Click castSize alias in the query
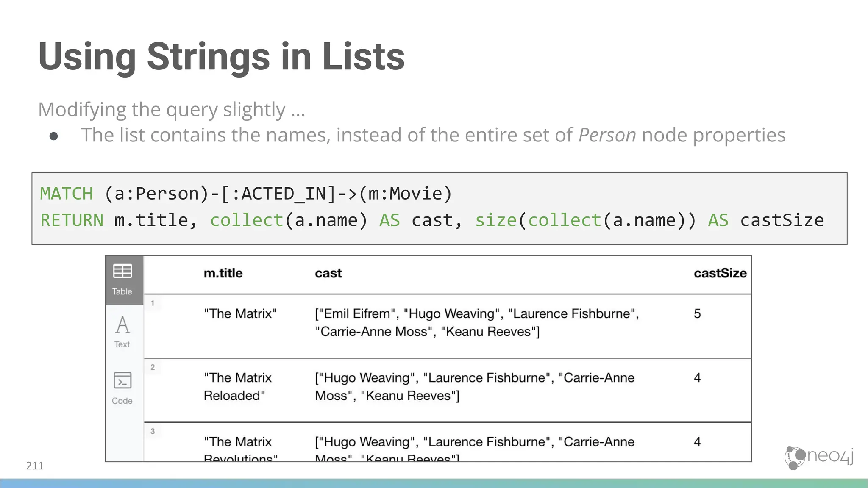Screen dimensions: 868x488 [x=782, y=220]
